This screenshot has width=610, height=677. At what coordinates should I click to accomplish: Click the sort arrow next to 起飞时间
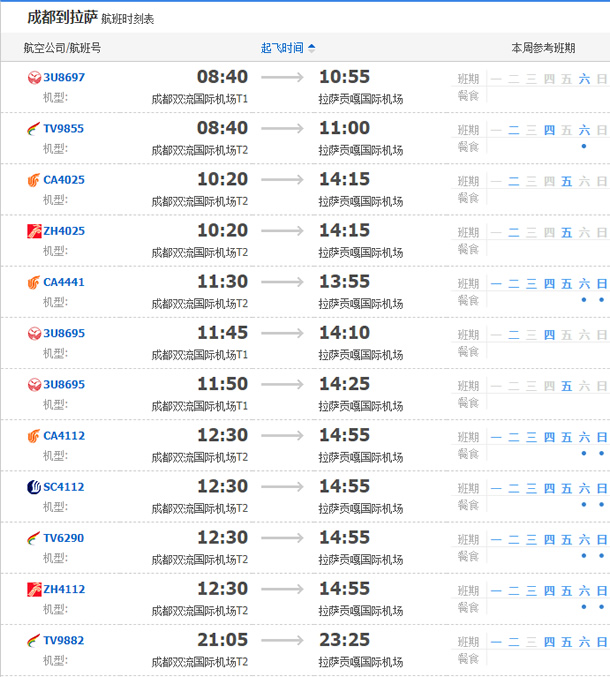tap(312, 48)
